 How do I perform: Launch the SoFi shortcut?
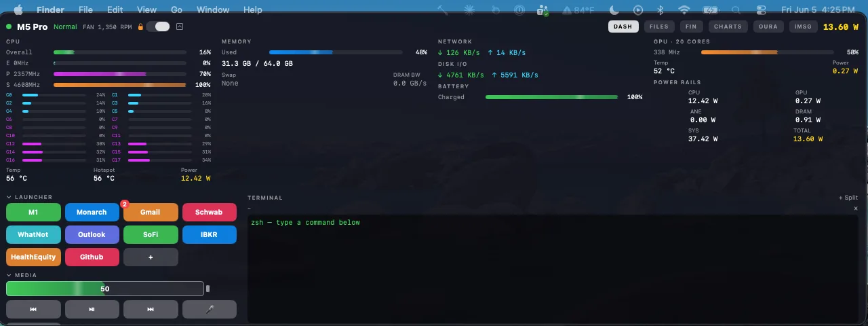tap(151, 234)
